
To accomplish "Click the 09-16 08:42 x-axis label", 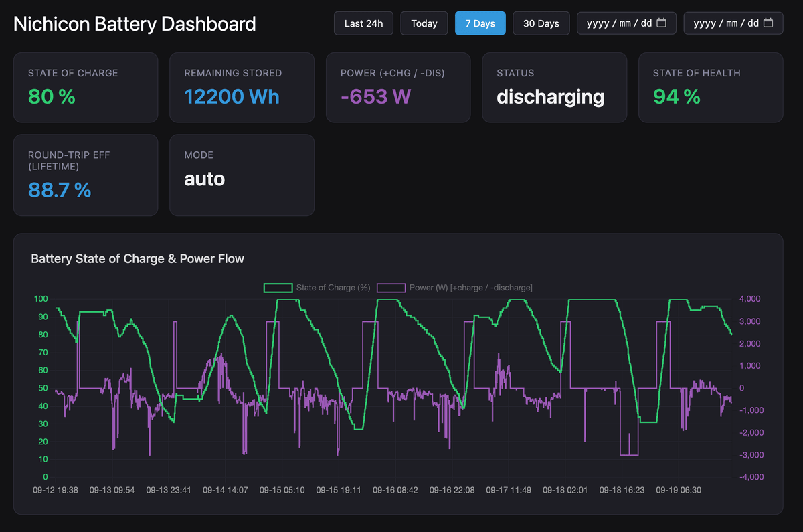I will [395, 491].
